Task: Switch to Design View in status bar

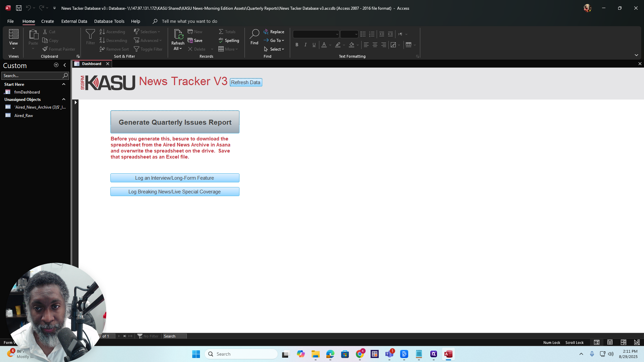Action: [x=637, y=342]
